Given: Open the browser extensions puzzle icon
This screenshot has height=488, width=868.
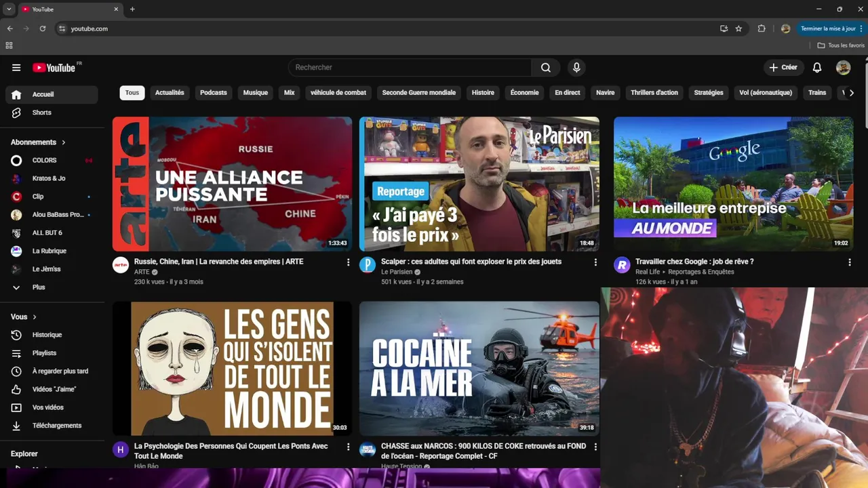Looking at the screenshot, I should click(762, 28).
